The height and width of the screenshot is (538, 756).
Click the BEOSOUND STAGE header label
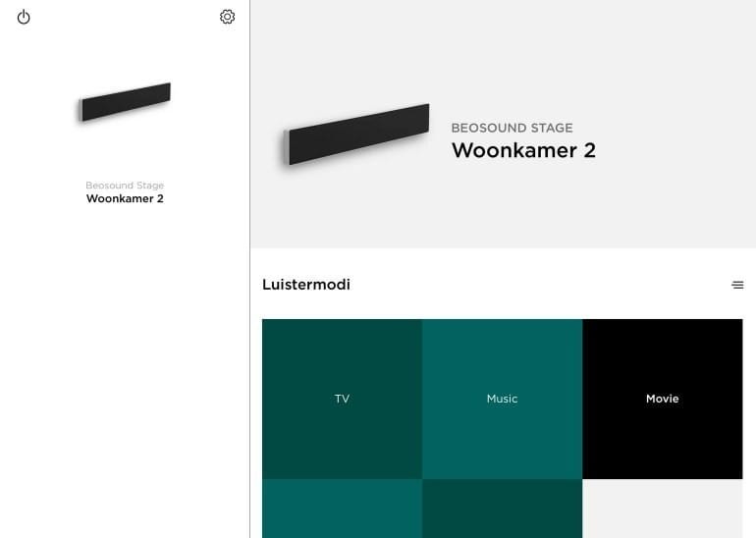(x=513, y=128)
